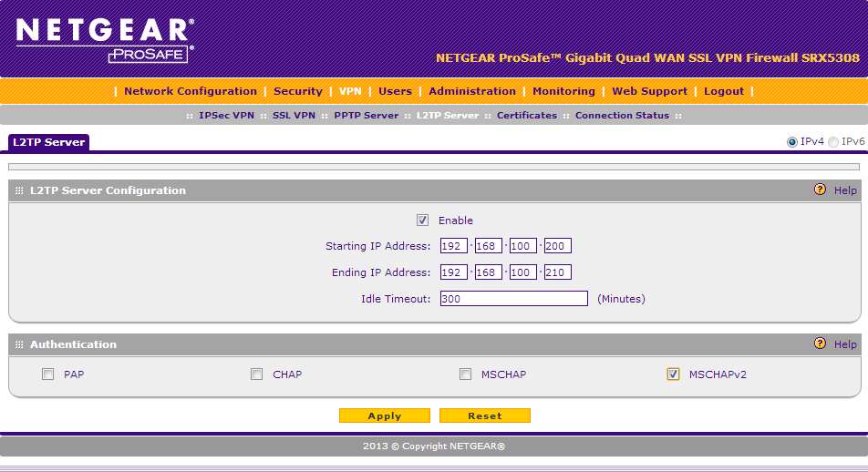Click Starting IP third octet field 100

(523, 246)
